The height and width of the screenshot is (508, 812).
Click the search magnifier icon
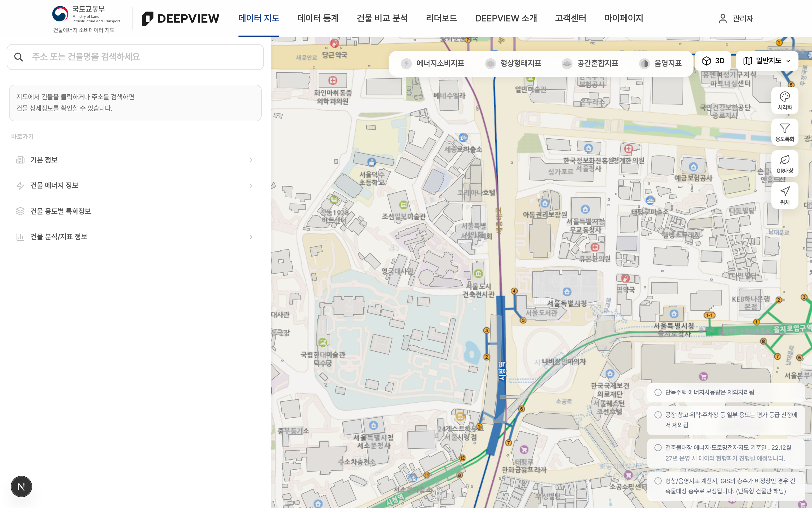click(19, 57)
